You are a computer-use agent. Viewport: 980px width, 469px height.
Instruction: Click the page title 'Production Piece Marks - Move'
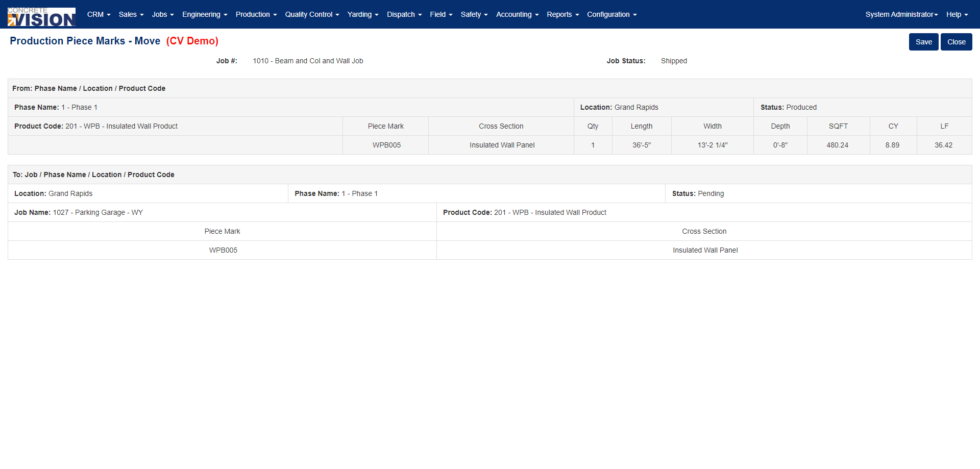tap(85, 41)
